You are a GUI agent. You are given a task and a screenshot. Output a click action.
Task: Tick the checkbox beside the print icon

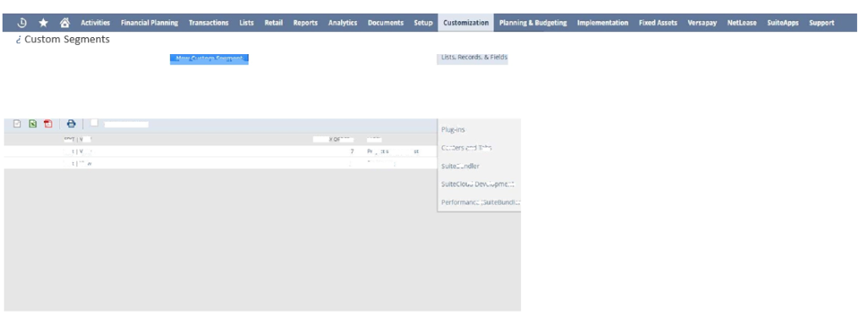click(x=95, y=123)
